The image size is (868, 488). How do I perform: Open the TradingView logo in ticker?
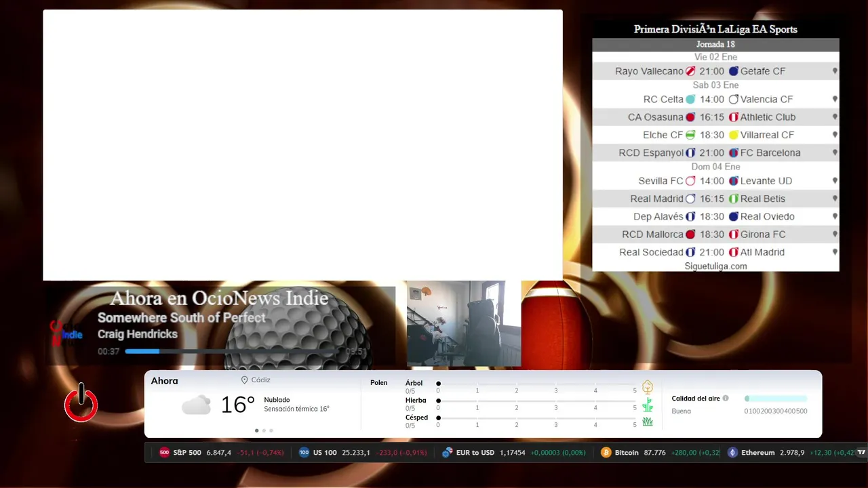point(861,453)
